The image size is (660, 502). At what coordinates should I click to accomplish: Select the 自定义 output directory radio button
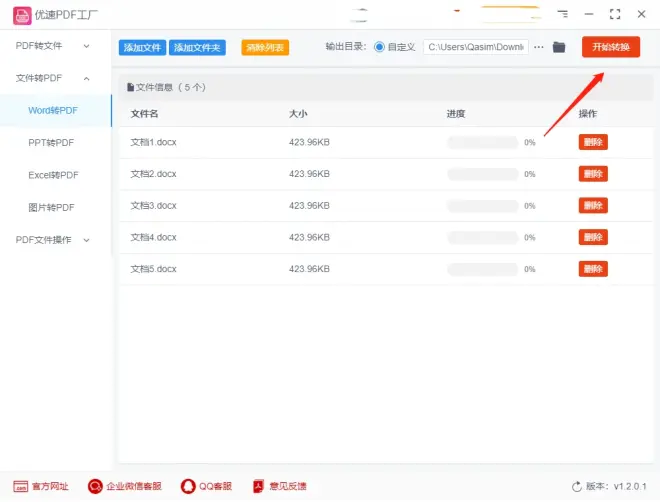pos(380,47)
